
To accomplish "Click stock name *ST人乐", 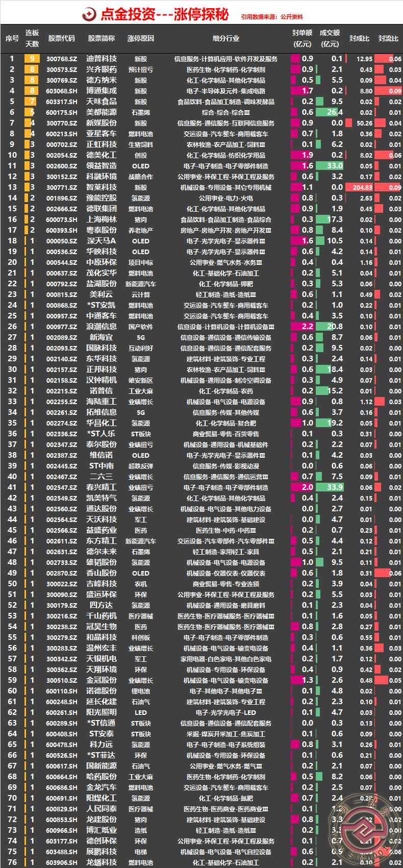I will coord(102,434).
